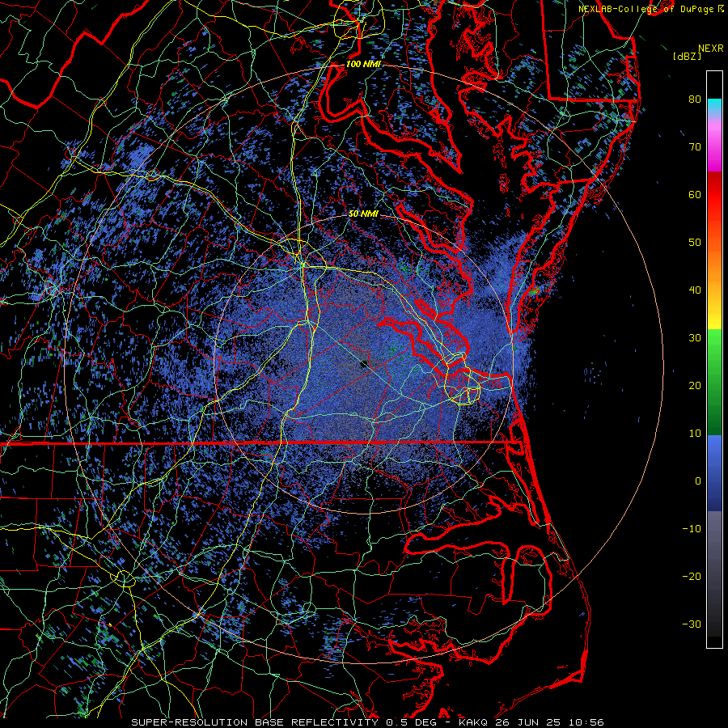
Task: Click the red segment of the color bar
Action: 714,195
